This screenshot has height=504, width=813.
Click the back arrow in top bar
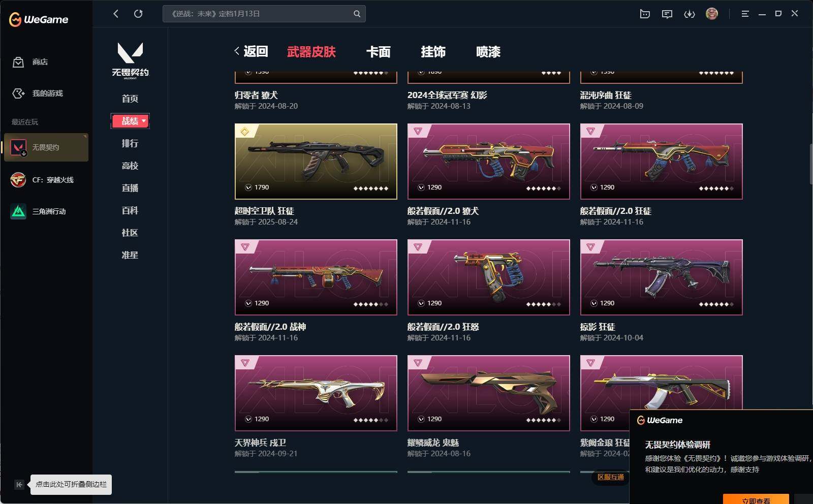(116, 14)
